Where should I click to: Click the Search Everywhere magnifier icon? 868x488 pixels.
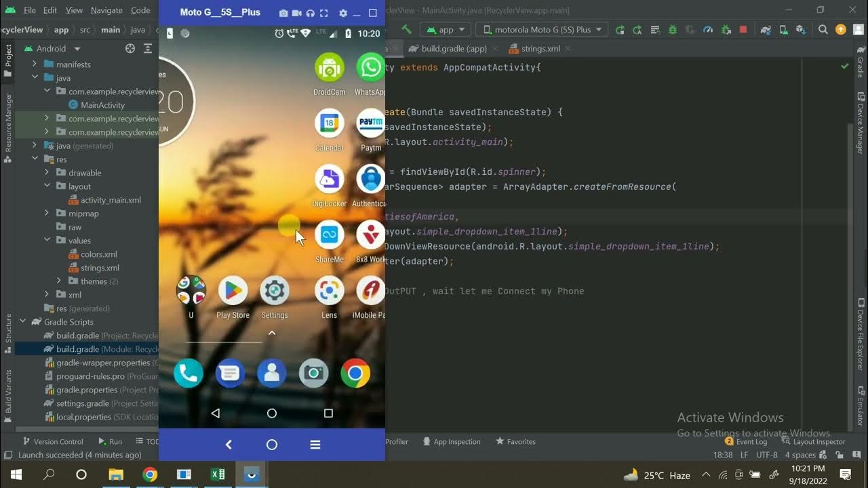[823, 30]
